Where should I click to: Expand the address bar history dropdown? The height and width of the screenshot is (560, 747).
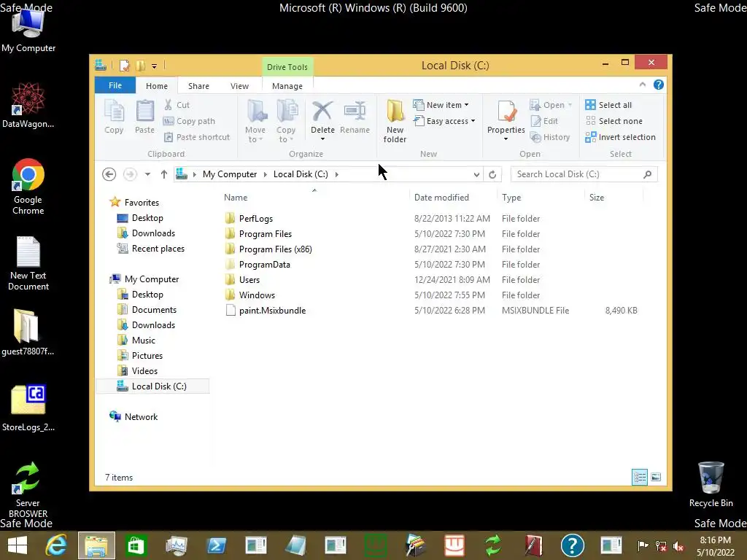[x=476, y=174]
